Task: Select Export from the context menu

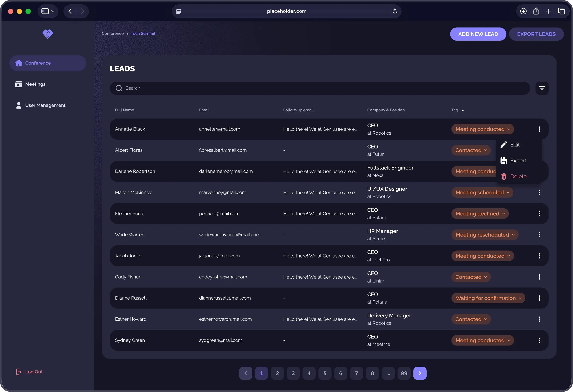Action: coord(518,160)
